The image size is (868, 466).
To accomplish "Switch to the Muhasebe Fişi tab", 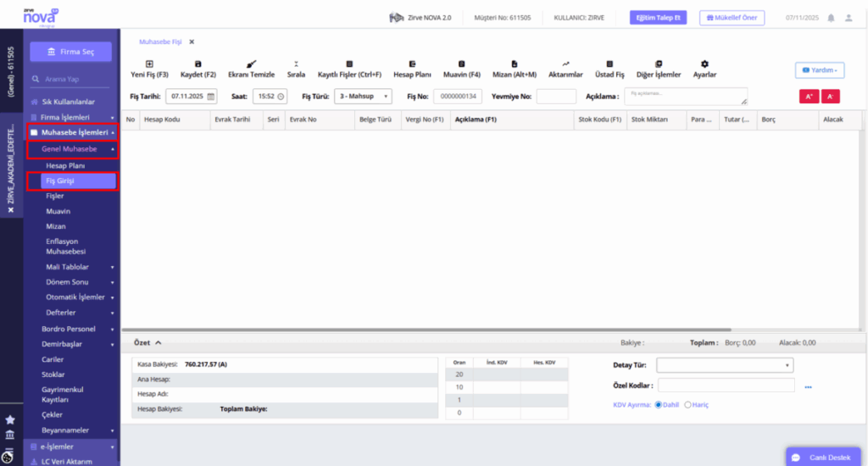I will click(x=160, y=42).
